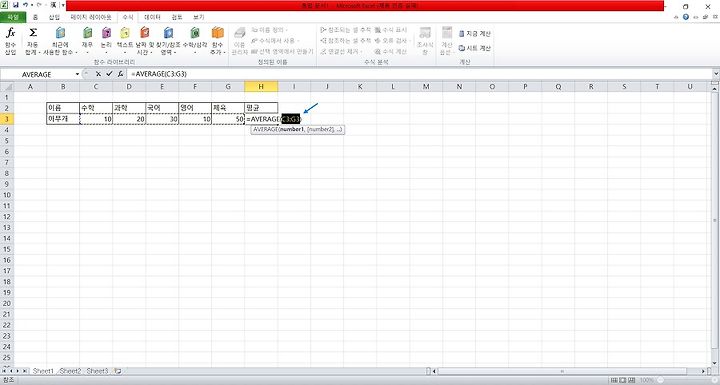
Task: Cancel formula entry with the X icon
Action: pyautogui.click(x=98, y=74)
